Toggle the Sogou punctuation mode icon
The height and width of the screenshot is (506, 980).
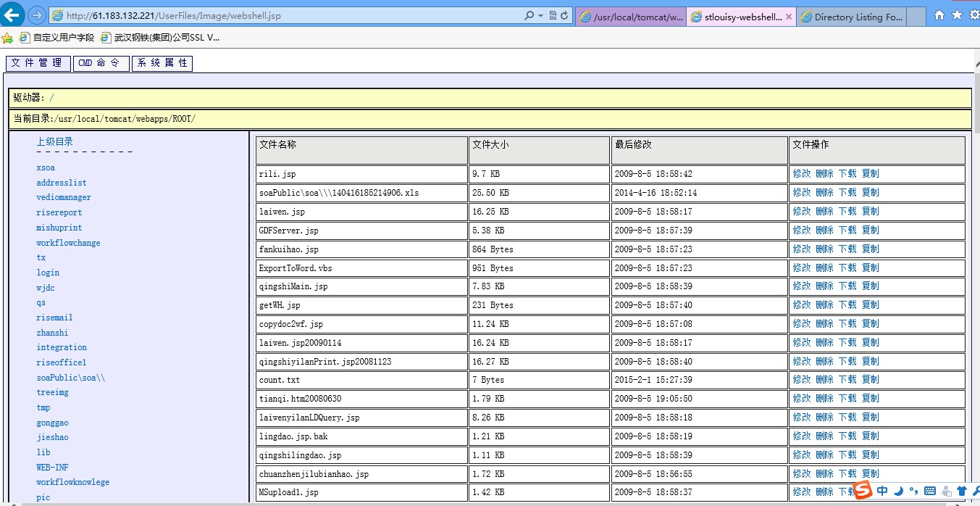click(x=914, y=491)
